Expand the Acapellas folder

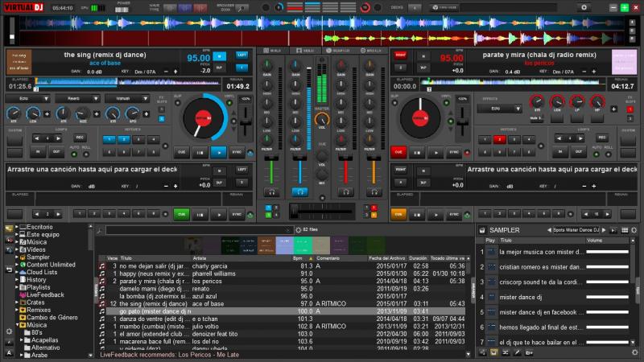[22, 339]
